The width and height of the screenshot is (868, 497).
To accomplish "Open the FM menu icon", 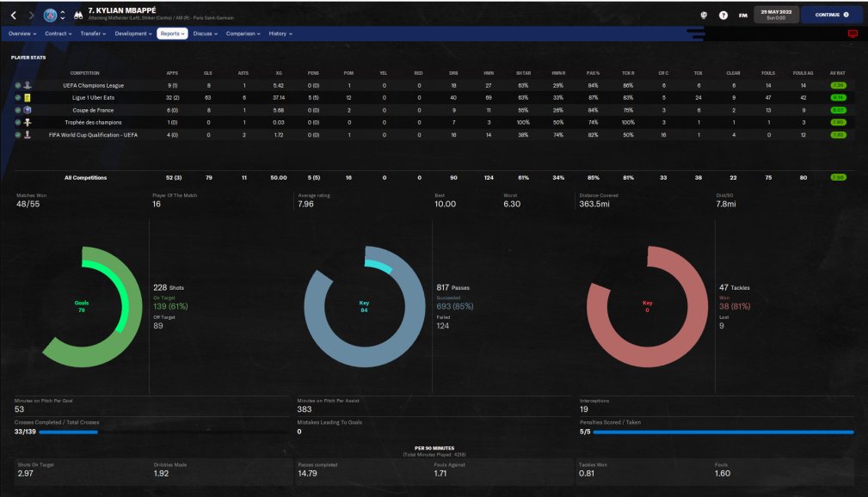I will 743,15.
